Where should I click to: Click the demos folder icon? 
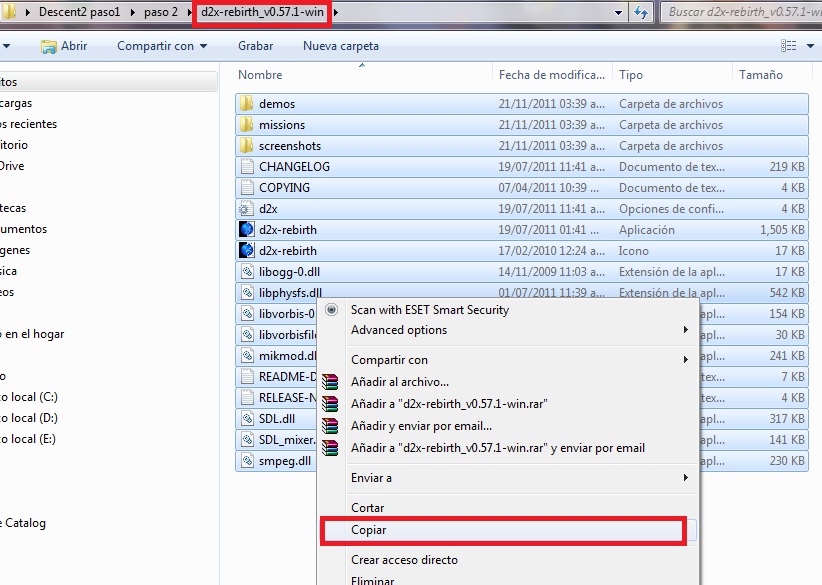pos(246,104)
